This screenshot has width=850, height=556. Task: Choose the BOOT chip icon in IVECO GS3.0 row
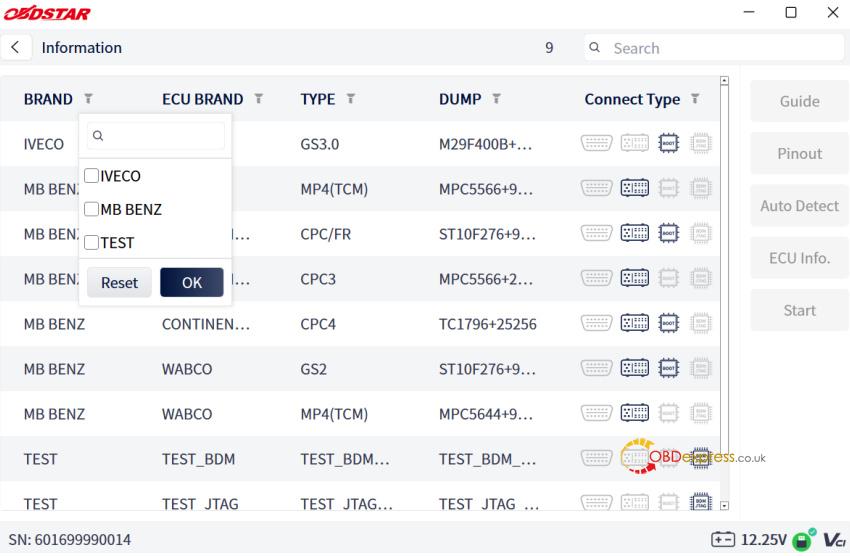point(668,144)
